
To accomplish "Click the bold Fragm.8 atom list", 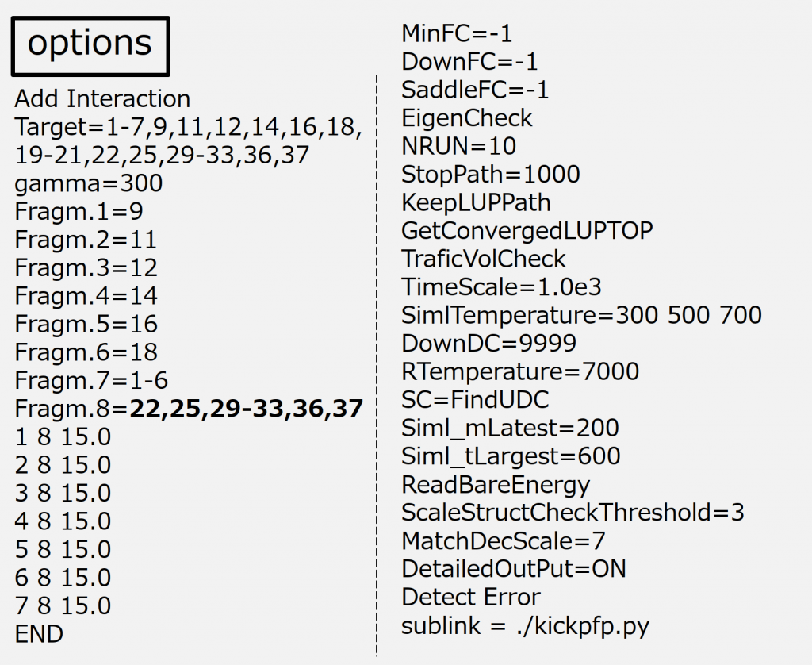I will point(247,409).
